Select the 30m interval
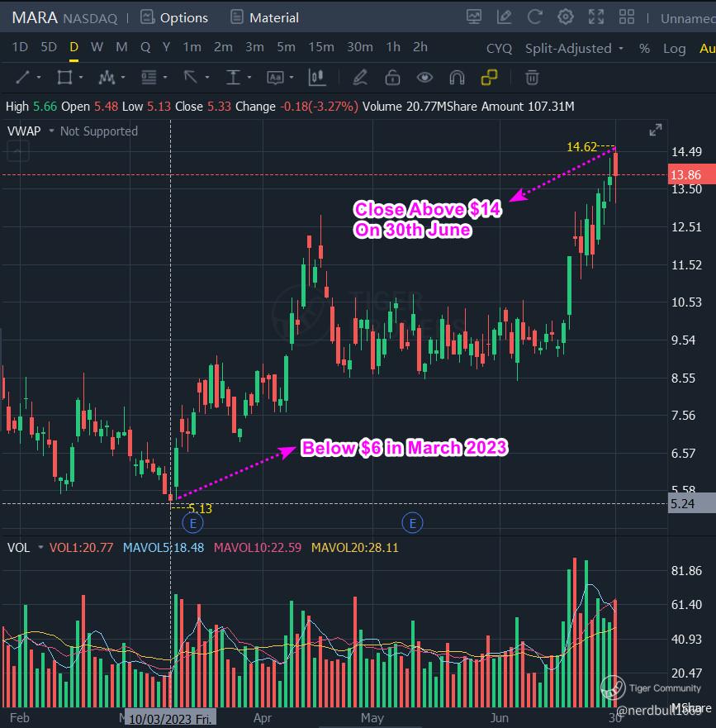The height and width of the screenshot is (728, 716). click(359, 47)
